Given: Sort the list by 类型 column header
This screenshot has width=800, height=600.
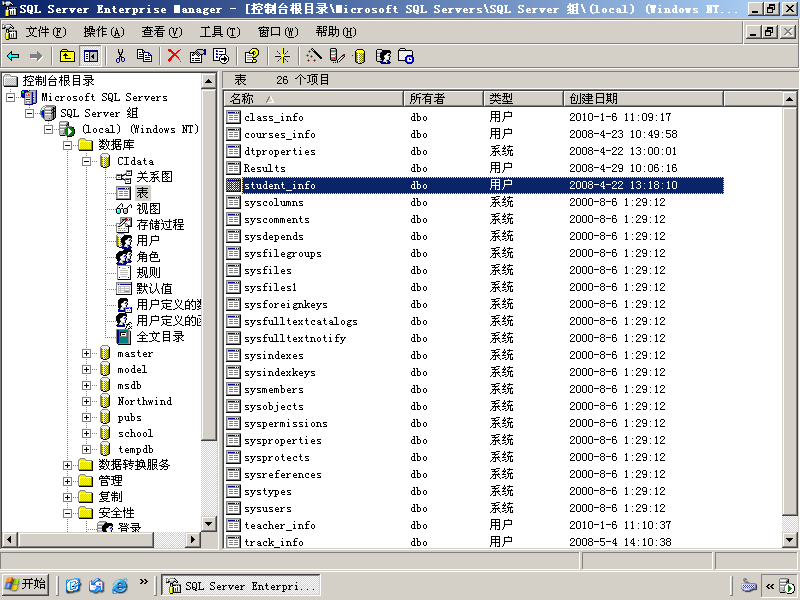Looking at the screenshot, I should pyautogui.click(x=523, y=98).
